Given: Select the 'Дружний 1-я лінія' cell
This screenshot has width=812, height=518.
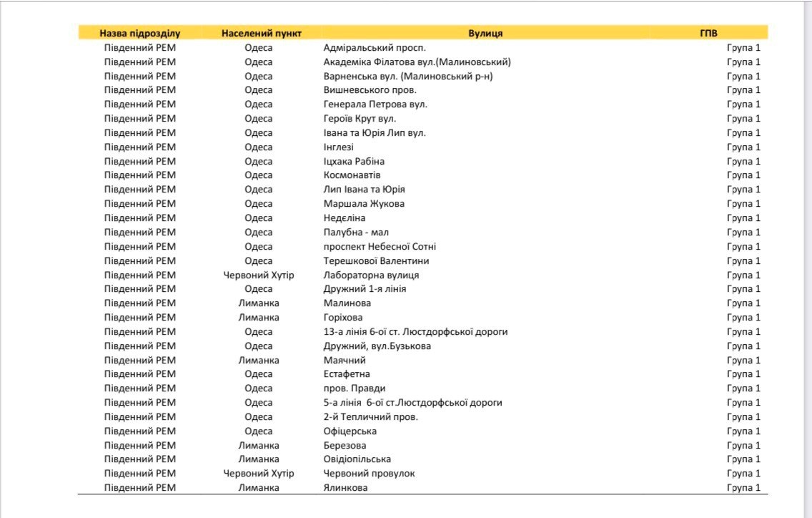Looking at the screenshot, I should pos(365,289).
